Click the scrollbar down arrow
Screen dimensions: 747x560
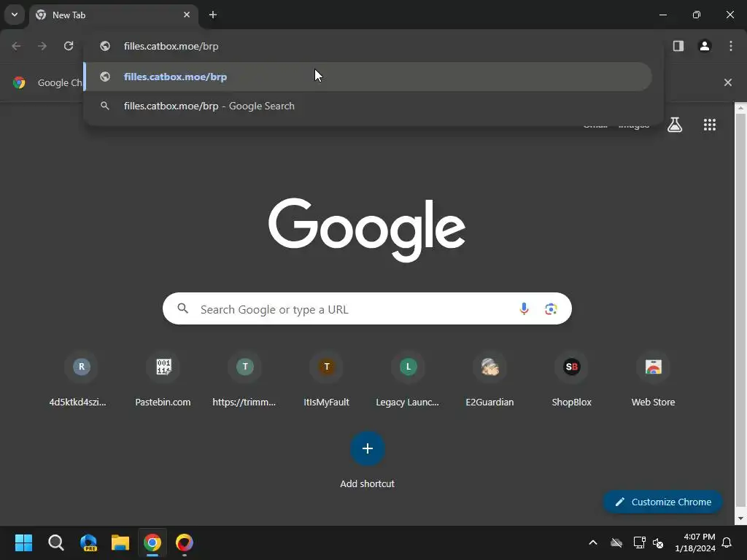click(740, 518)
